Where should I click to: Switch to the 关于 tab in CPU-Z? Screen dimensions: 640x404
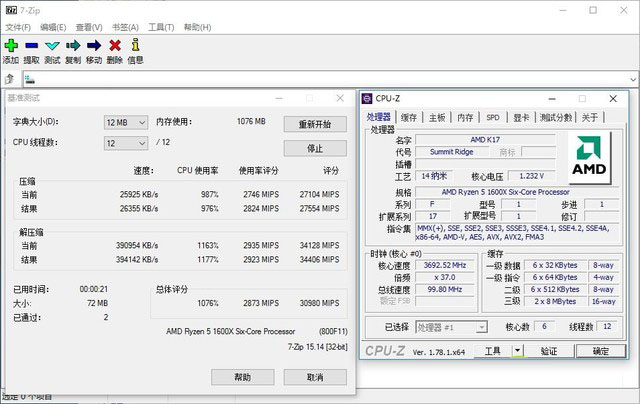(x=590, y=118)
